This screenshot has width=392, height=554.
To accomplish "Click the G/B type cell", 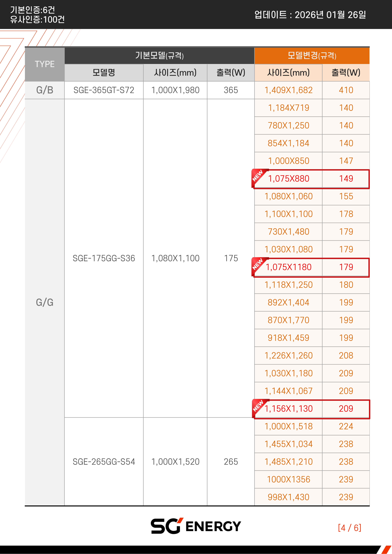I will point(45,90).
